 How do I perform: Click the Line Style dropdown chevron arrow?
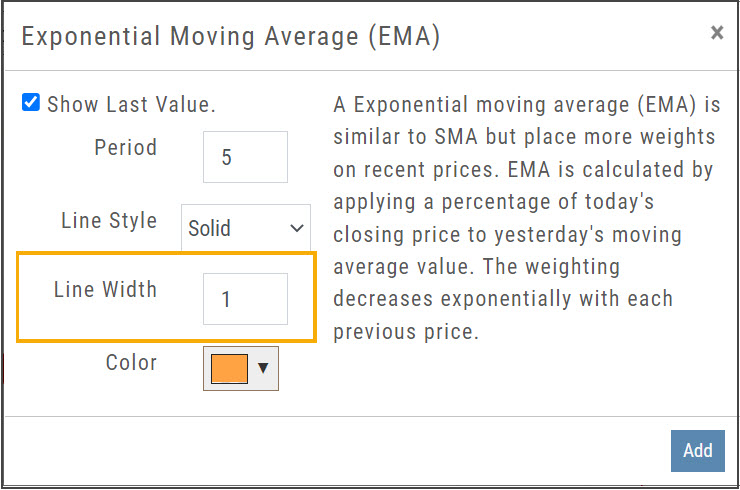(296, 228)
